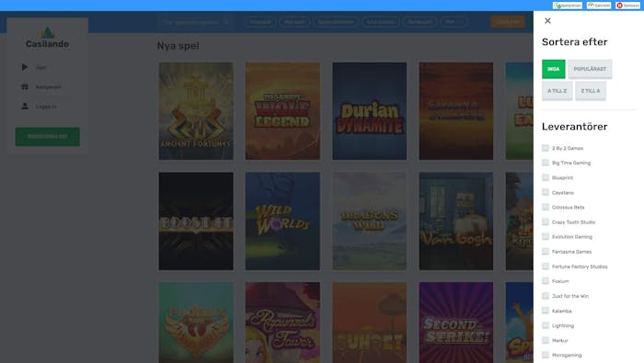
Task: Select the INGA sort option
Action: click(553, 69)
